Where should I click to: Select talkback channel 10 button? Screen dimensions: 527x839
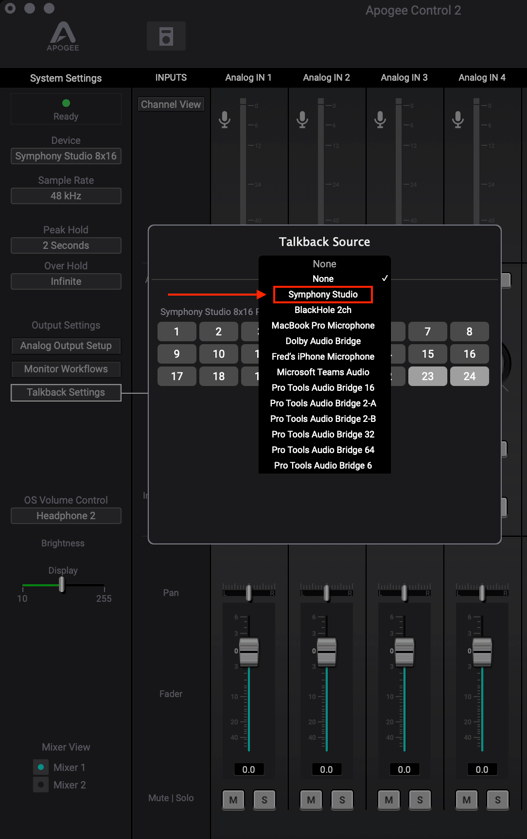pos(218,354)
